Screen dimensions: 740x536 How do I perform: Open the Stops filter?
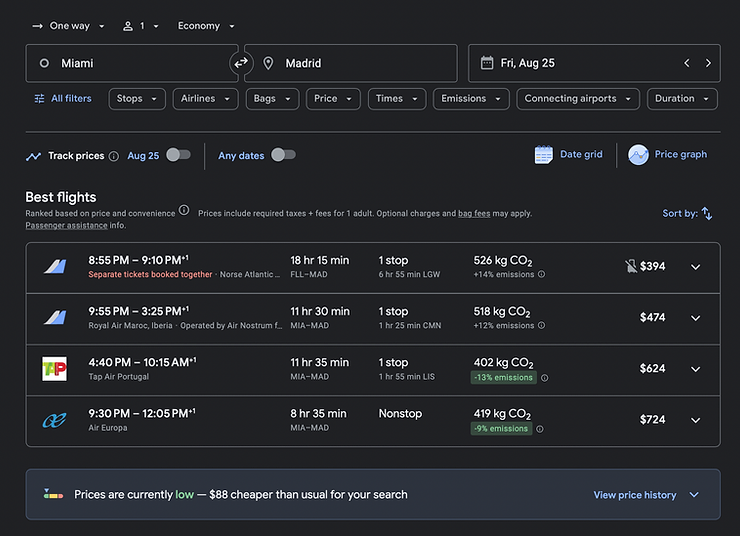(137, 99)
